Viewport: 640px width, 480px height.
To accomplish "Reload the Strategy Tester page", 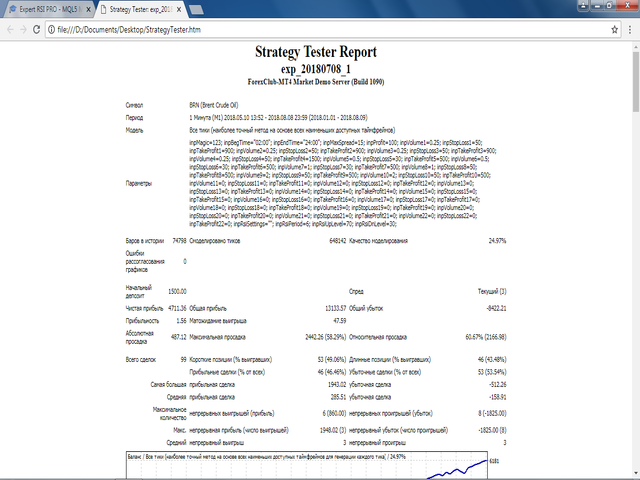I will (36, 29).
